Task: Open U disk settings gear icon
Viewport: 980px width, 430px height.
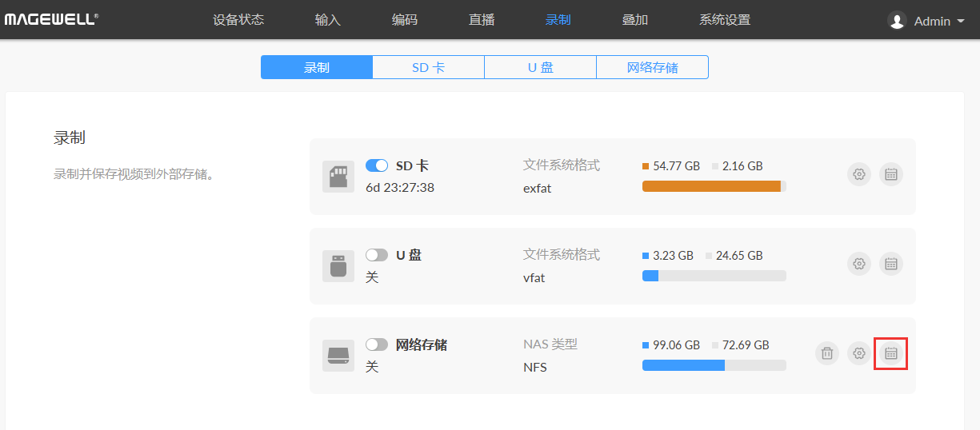Action: [859, 264]
